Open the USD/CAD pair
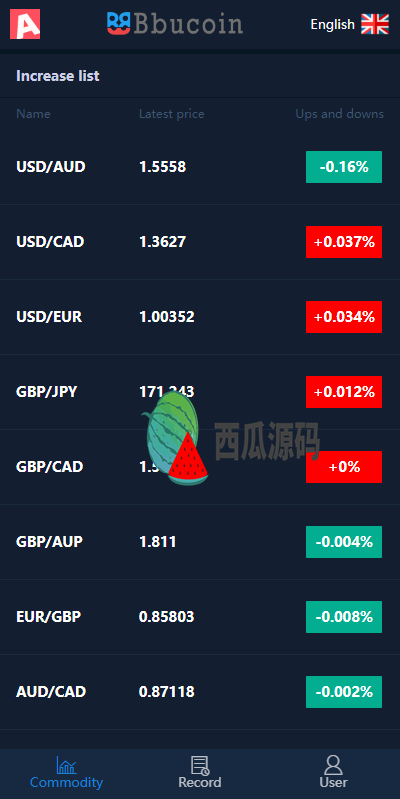 click(200, 242)
